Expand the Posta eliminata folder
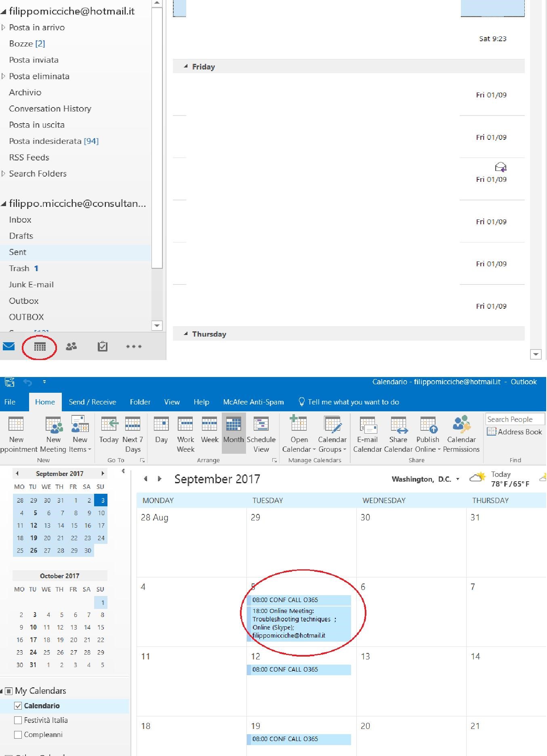This screenshot has height=756, width=547. point(3,76)
